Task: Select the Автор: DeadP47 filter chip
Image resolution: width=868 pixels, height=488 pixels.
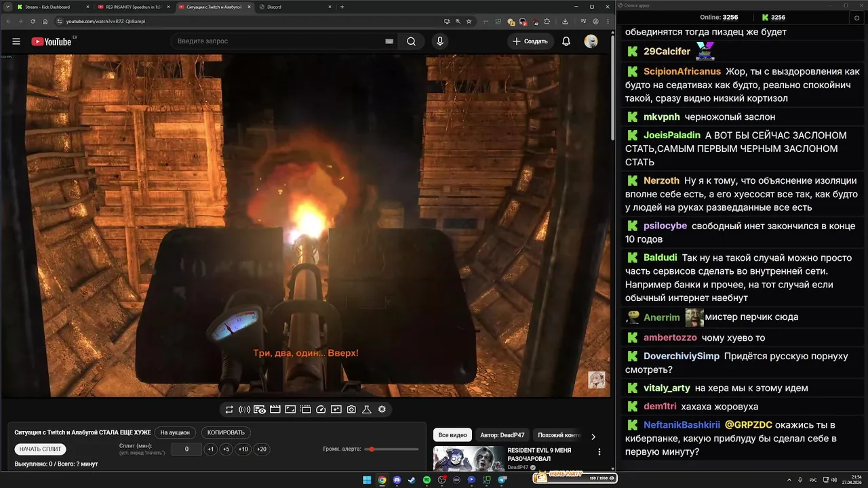Action: coord(502,435)
